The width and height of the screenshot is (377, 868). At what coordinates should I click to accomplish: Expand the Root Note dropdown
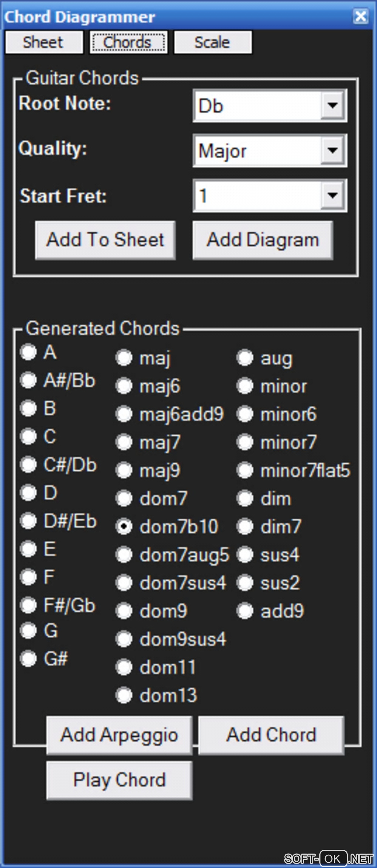tap(333, 106)
